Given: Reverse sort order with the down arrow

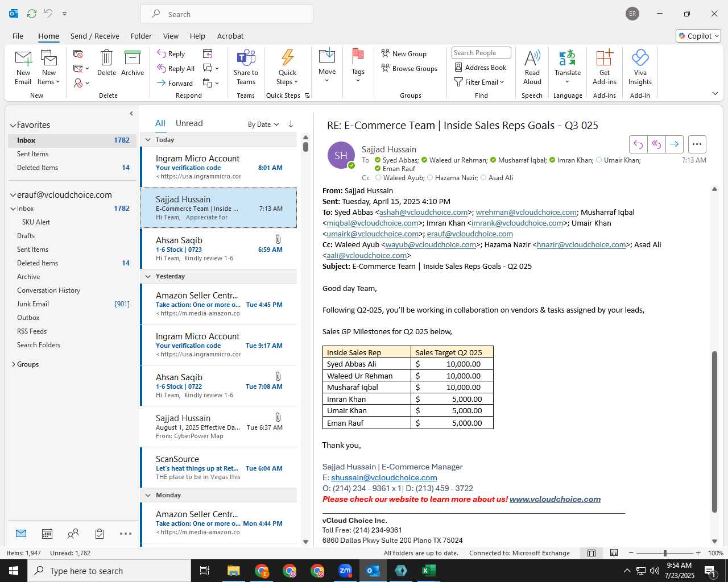Looking at the screenshot, I should pos(291,124).
